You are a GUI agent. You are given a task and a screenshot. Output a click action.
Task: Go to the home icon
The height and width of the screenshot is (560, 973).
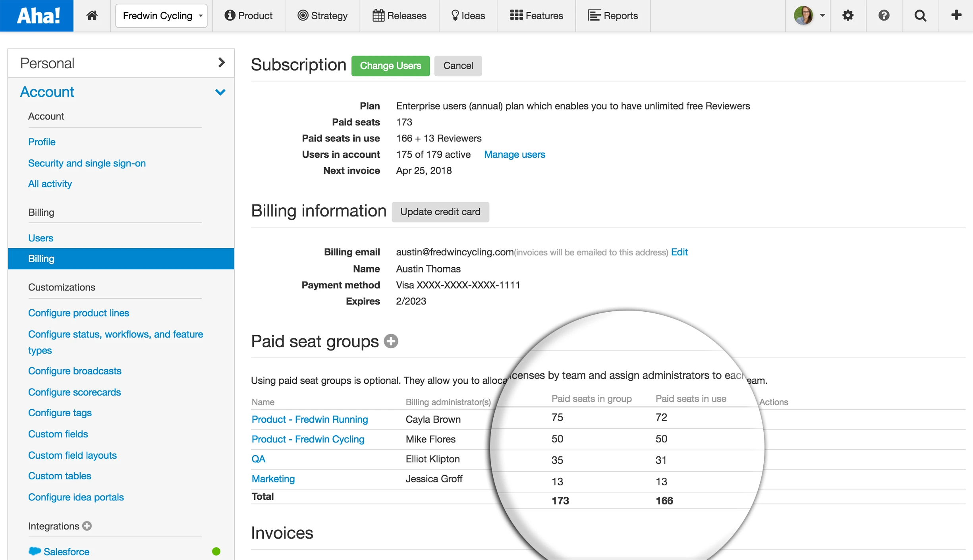92,15
